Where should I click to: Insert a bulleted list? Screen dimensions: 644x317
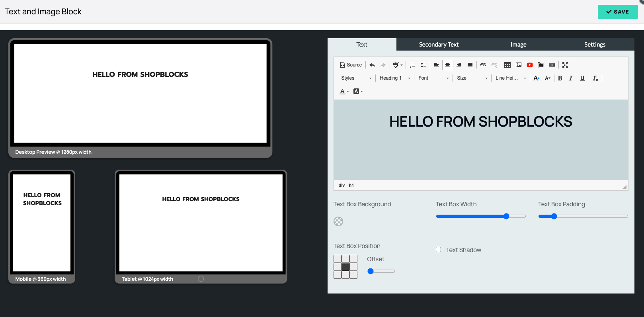click(x=423, y=65)
